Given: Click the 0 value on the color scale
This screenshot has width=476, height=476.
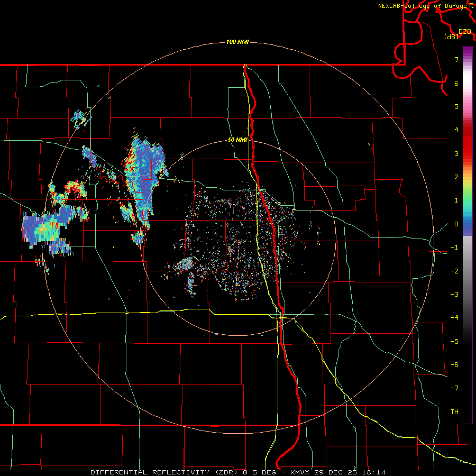Looking at the screenshot, I should pyautogui.click(x=456, y=224).
